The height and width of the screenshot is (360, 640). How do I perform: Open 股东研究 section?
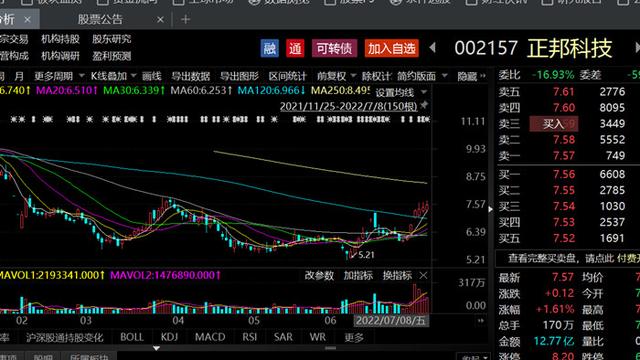coord(111,39)
